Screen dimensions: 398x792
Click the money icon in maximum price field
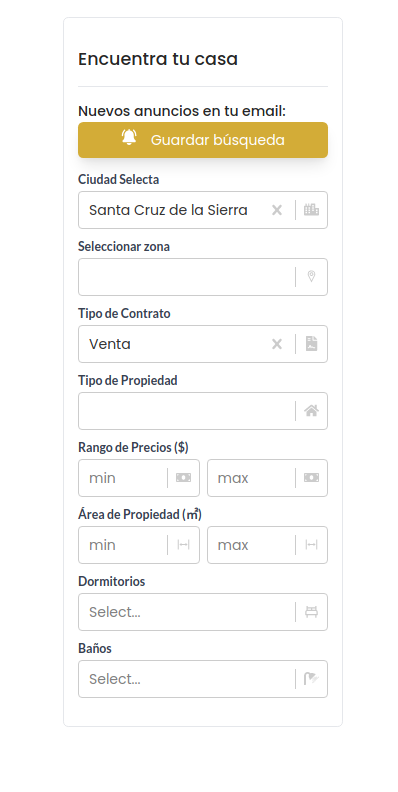[311, 478]
